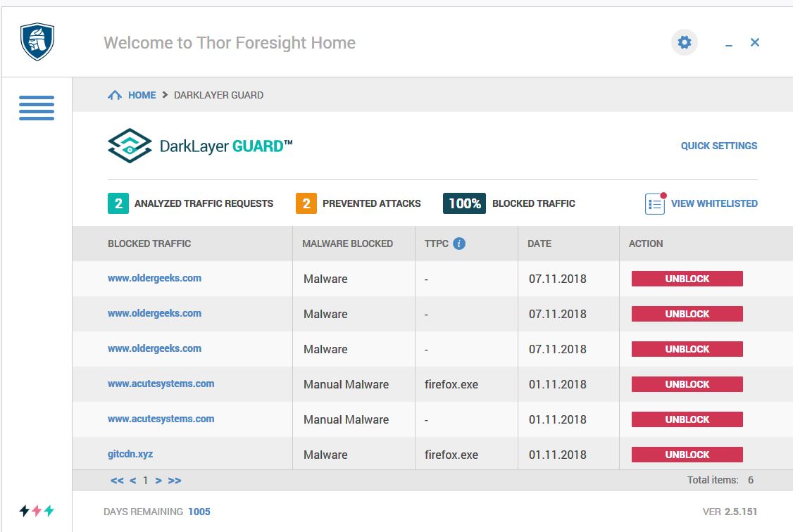Click the BLOCKED TRAFFIC stat label beside 100%
Image resolution: width=793 pixels, height=532 pixels.
pos(534,203)
